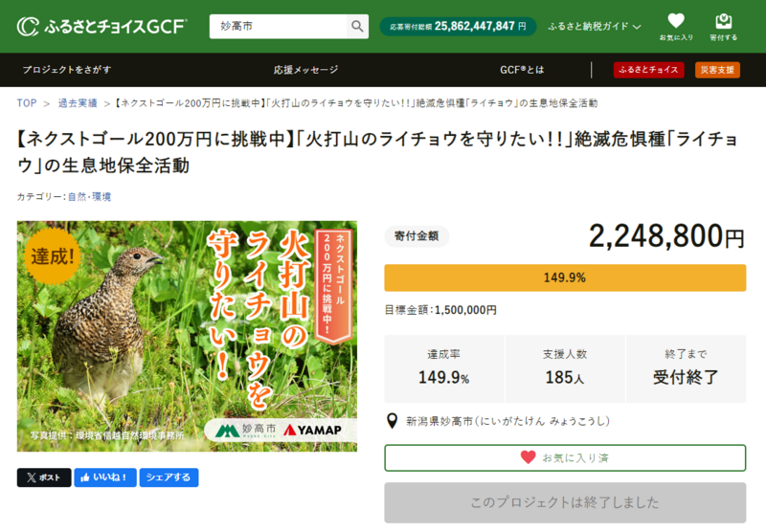
Task: Click the 寄付する donation box icon
Action: click(x=724, y=27)
